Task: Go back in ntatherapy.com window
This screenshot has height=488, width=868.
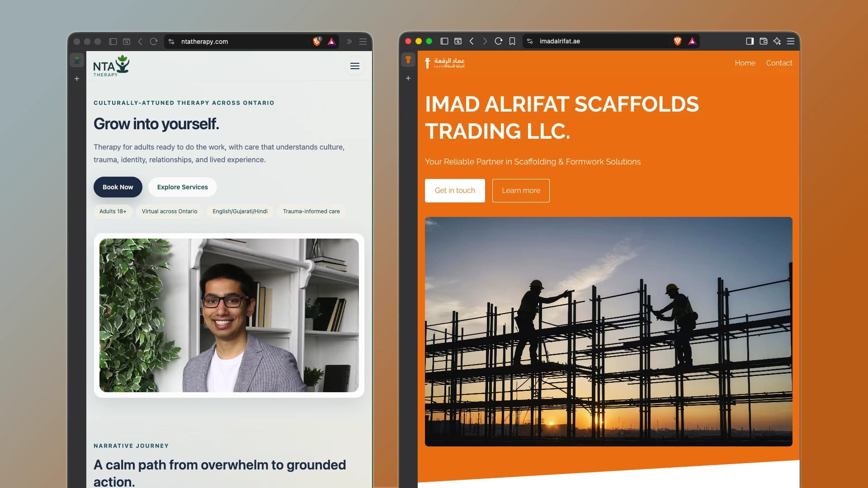Action: click(140, 42)
